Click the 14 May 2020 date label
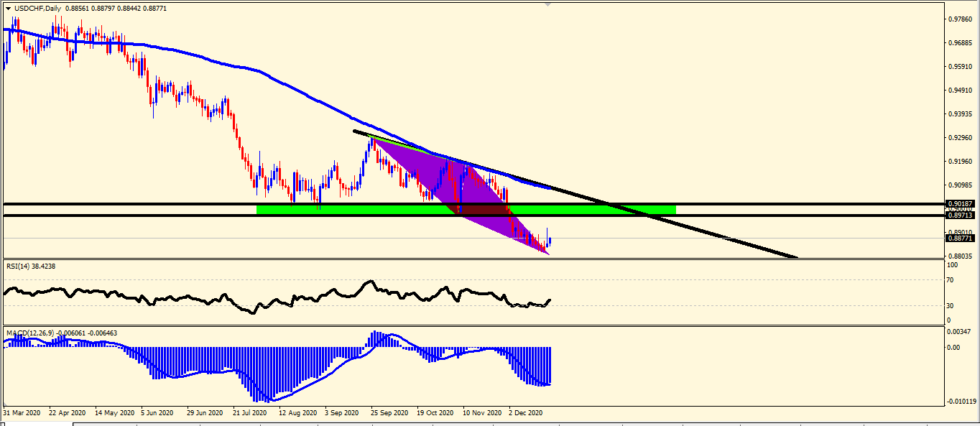Viewport: 980px width, 426px height. pyautogui.click(x=115, y=413)
